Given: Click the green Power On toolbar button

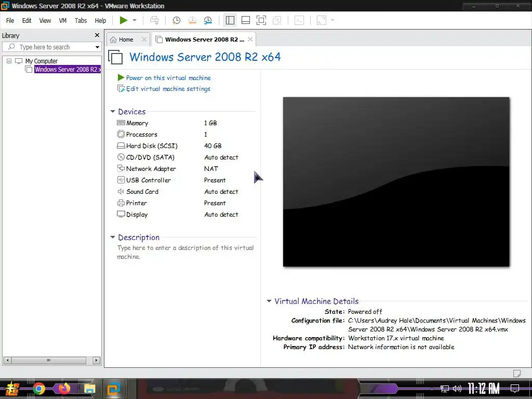Looking at the screenshot, I should [123, 20].
